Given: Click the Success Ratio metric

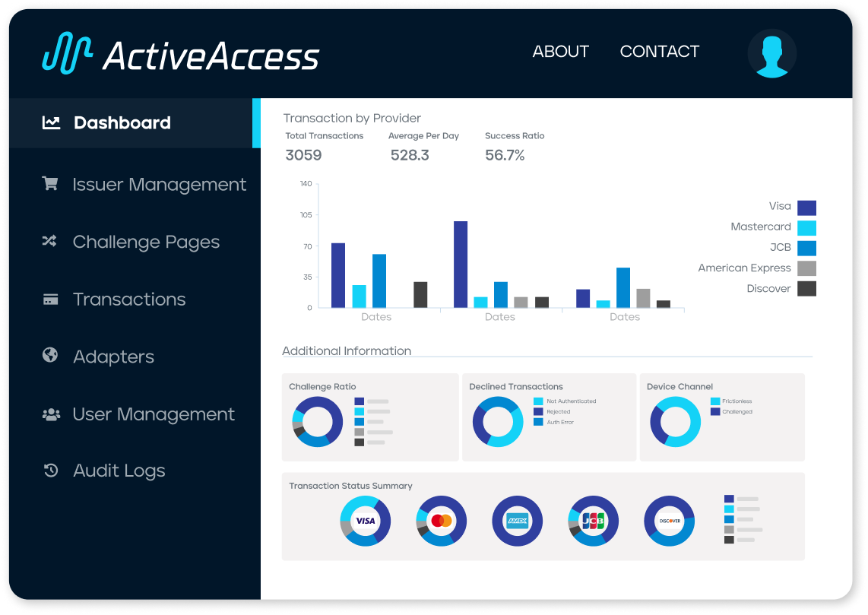Looking at the screenshot, I should [505, 145].
